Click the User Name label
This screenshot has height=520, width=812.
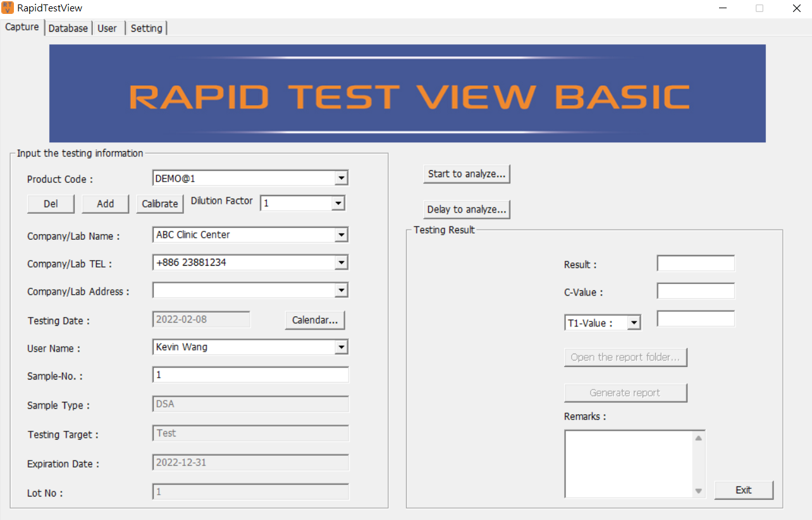pyautogui.click(x=54, y=349)
